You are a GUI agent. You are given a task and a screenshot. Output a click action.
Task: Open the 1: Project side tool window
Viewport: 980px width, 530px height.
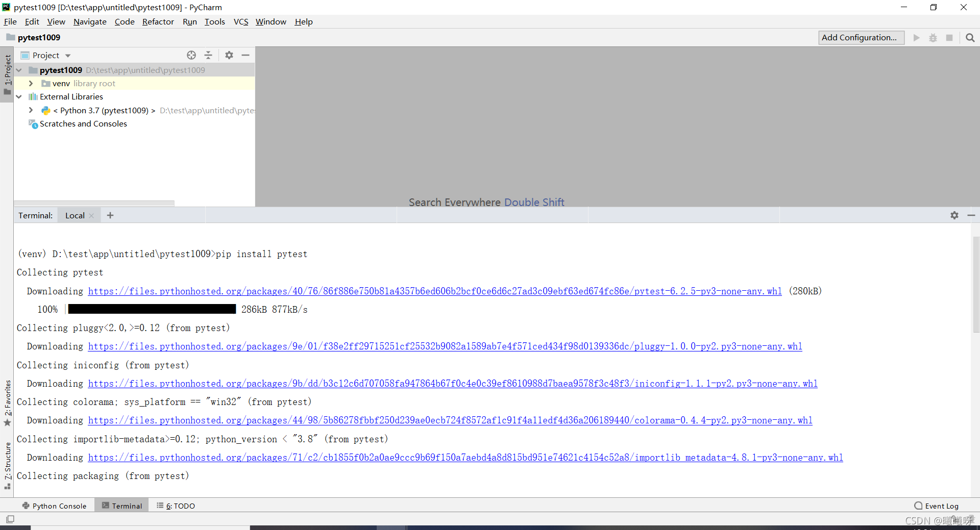point(7,74)
